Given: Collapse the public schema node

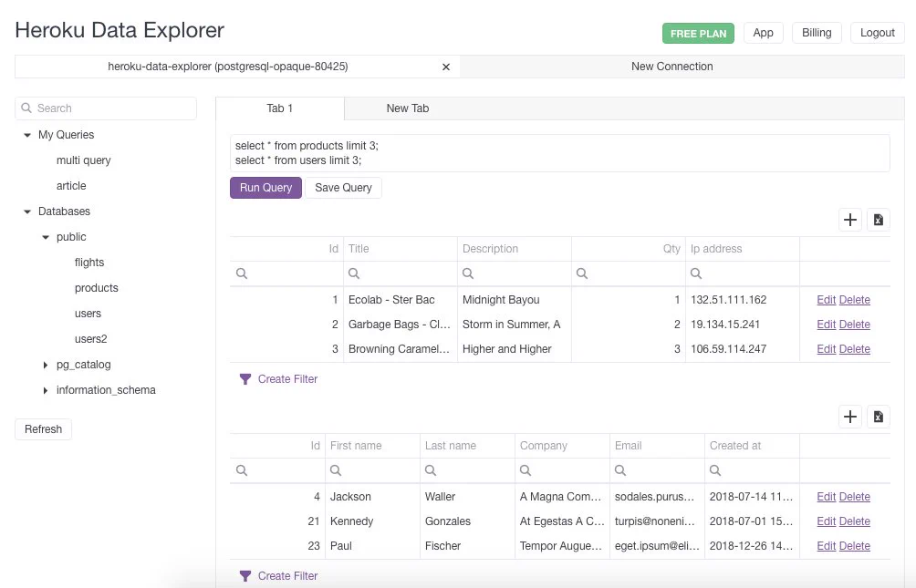Looking at the screenshot, I should (46, 237).
